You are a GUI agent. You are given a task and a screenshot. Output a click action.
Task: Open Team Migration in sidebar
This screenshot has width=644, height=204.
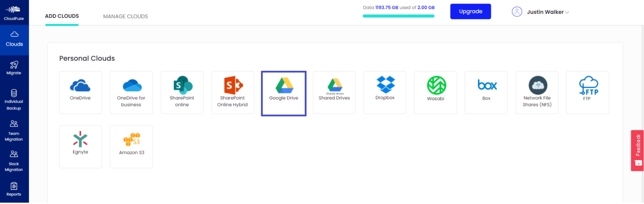point(14,130)
